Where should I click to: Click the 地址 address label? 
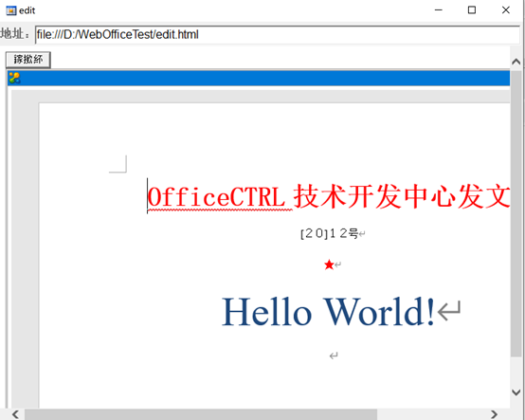[15, 34]
